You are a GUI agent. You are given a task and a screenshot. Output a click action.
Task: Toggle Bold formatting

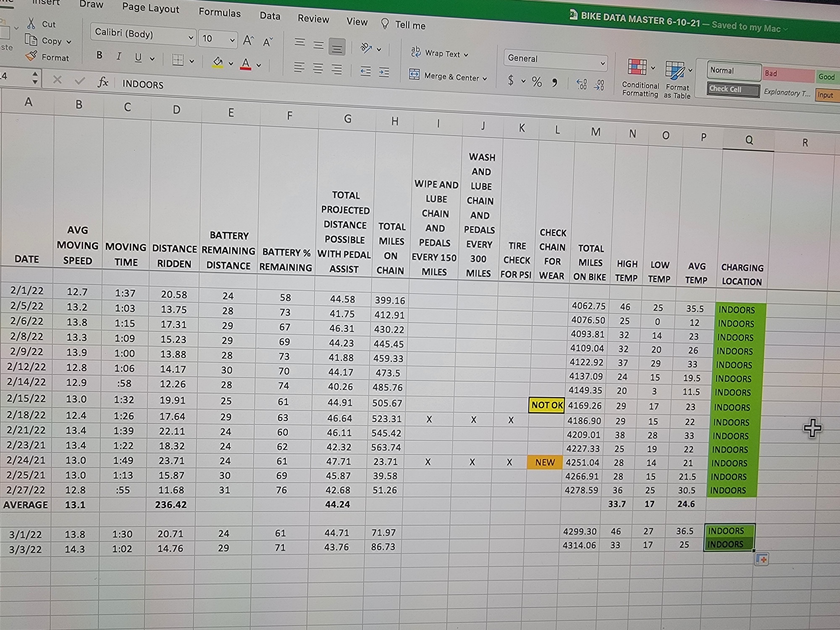tap(100, 55)
